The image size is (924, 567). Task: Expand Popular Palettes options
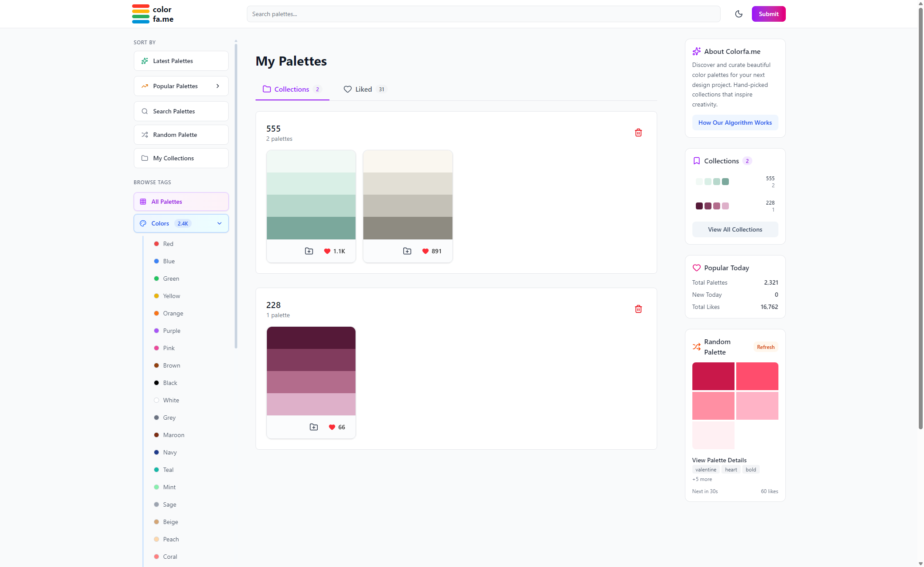(x=218, y=86)
